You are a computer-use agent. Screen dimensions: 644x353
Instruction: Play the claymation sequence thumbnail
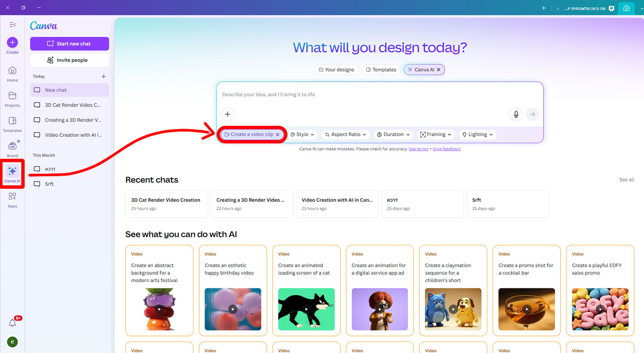[x=453, y=309]
